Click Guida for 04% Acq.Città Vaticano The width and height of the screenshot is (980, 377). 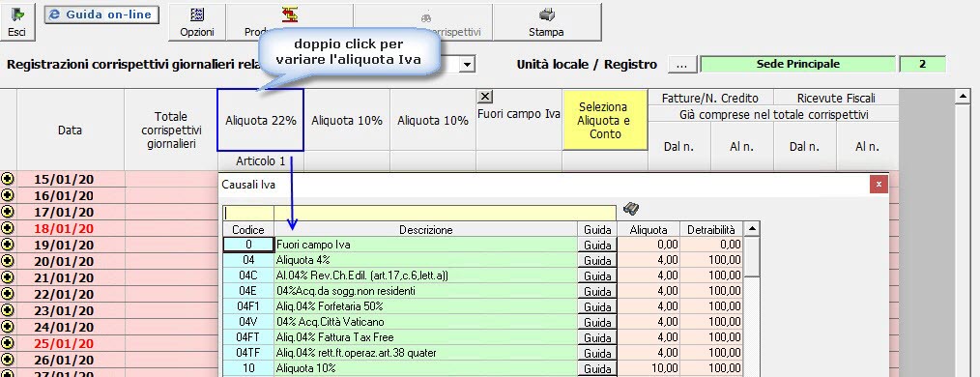[597, 323]
